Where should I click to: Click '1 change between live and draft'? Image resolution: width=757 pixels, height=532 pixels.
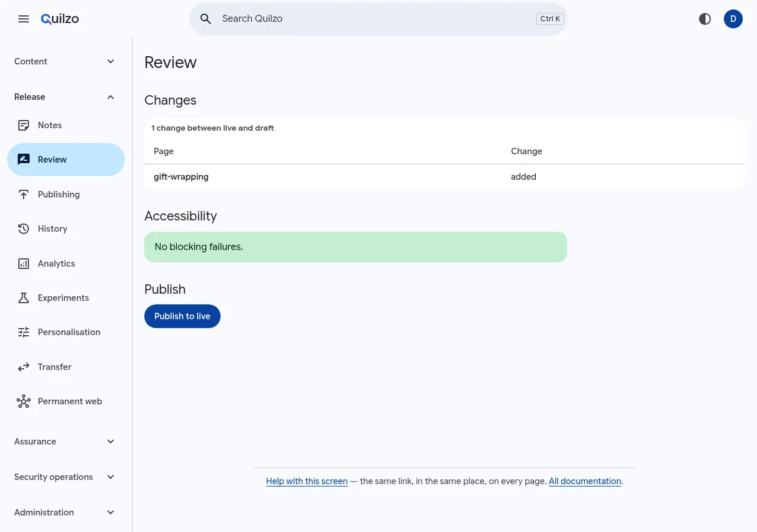click(x=212, y=128)
